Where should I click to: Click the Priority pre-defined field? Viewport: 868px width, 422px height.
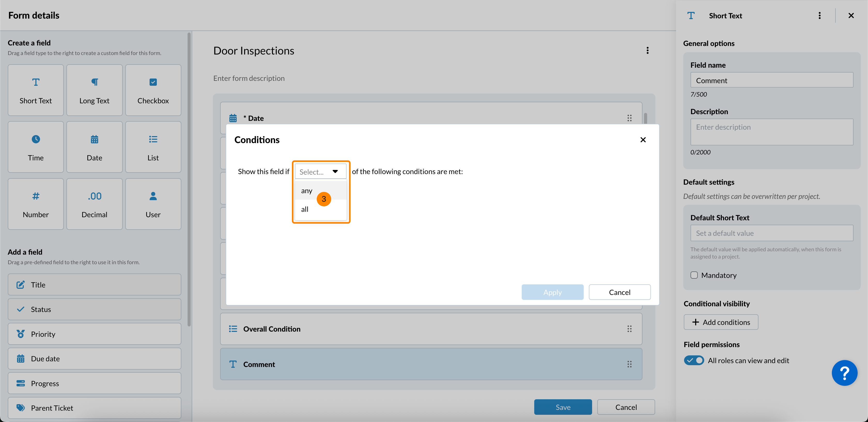(x=94, y=334)
